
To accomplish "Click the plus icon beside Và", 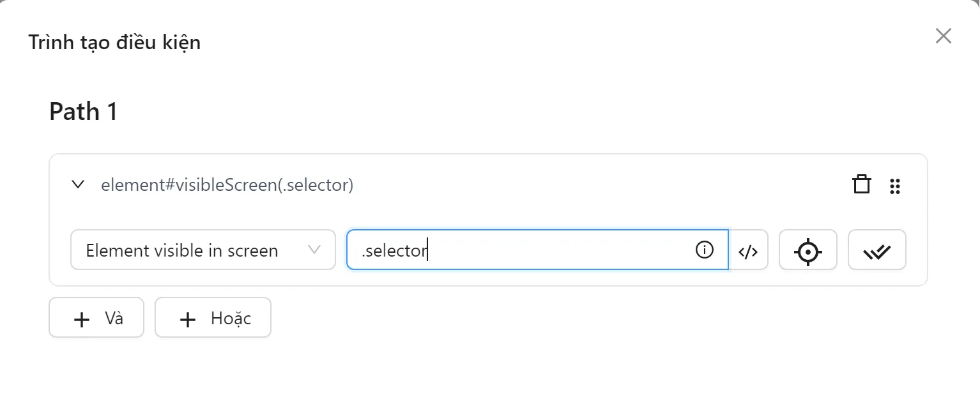I will click(82, 319).
